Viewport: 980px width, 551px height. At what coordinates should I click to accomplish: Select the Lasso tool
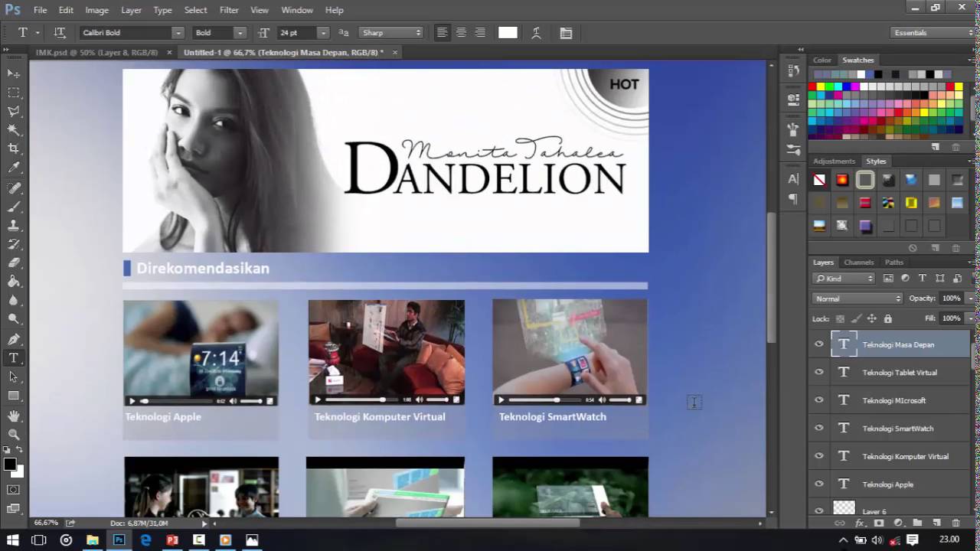click(14, 111)
